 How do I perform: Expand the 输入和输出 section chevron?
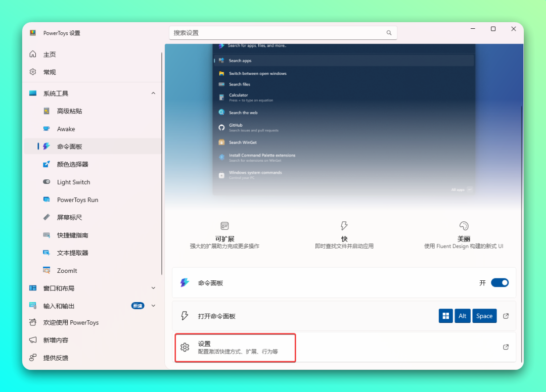(153, 306)
